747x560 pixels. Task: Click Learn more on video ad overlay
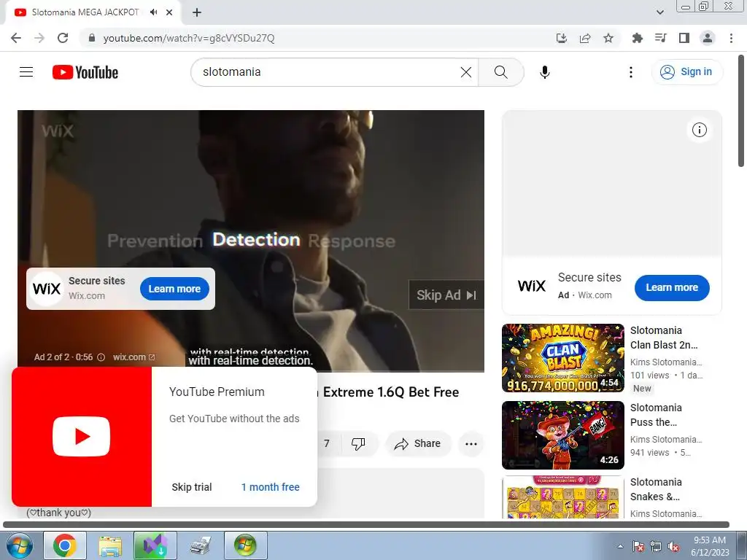(x=174, y=289)
